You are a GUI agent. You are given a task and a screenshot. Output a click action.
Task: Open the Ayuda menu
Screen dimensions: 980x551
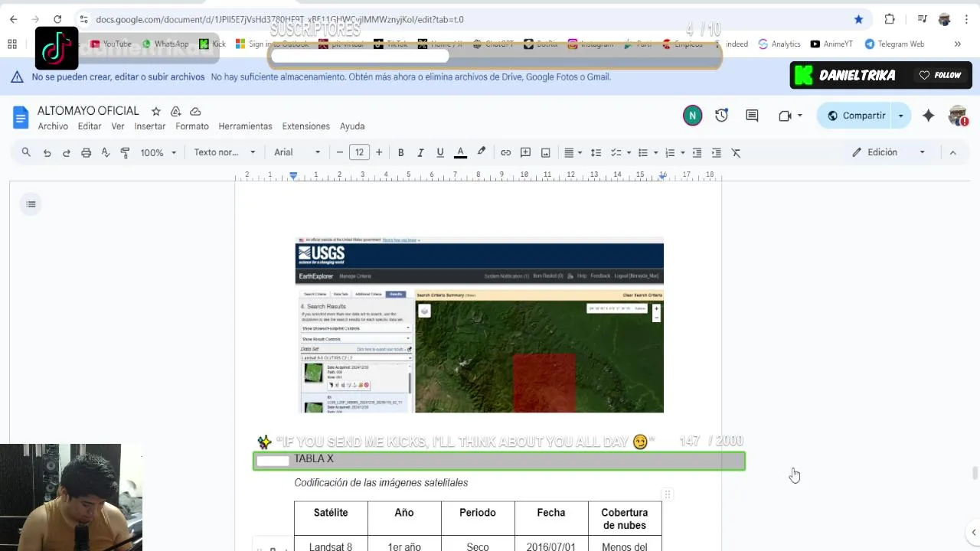pos(352,126)
